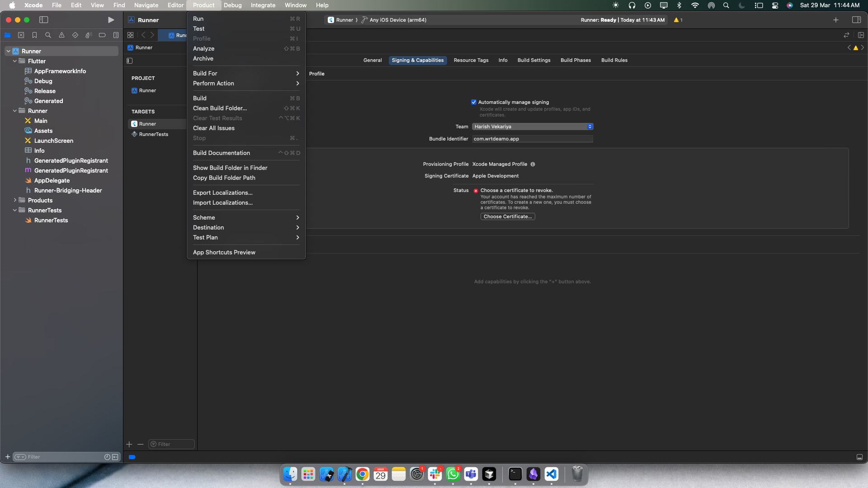Click the yellow warning indicator in activity bar
The width and height of the screenshot is (868, 488).
point(678,20)
